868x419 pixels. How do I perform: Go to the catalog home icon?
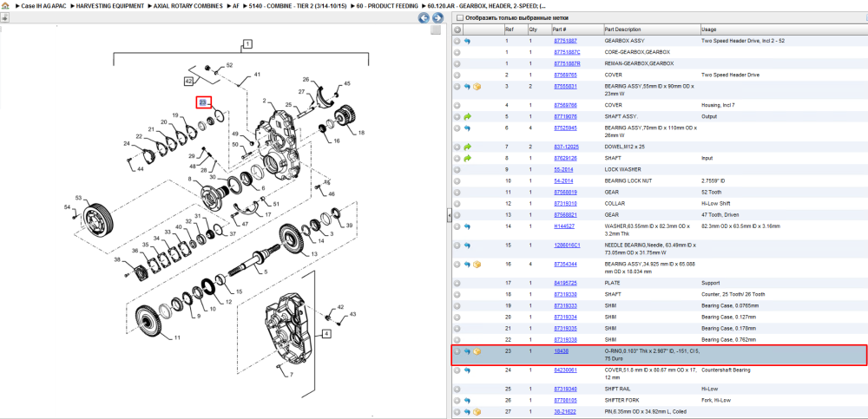coord(5,5)
